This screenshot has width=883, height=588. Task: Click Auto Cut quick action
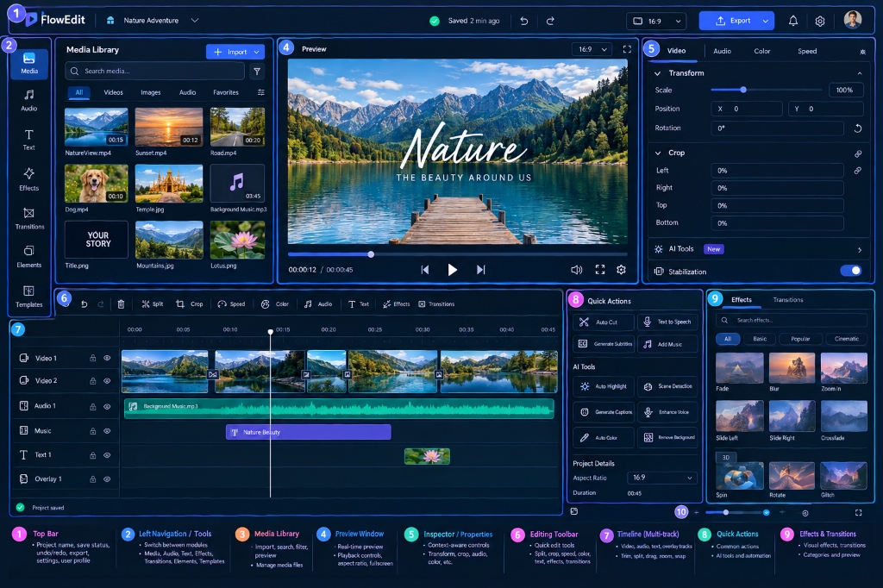tap(604, 322)
